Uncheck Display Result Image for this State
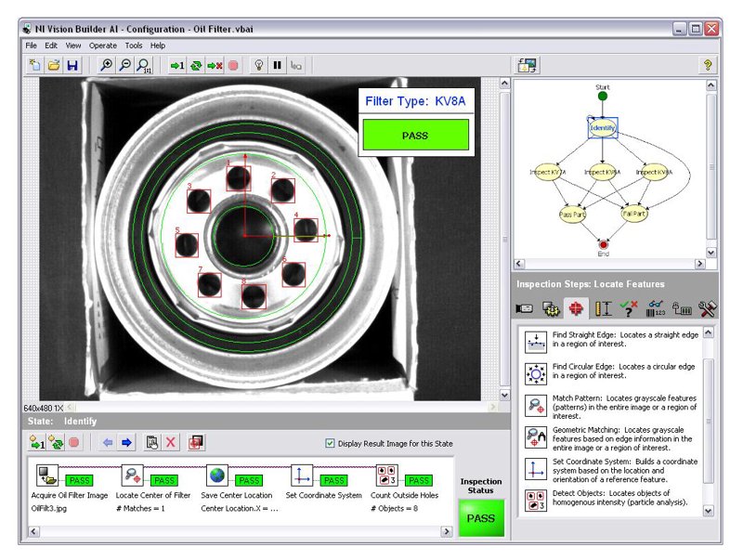 click(330, 444)
